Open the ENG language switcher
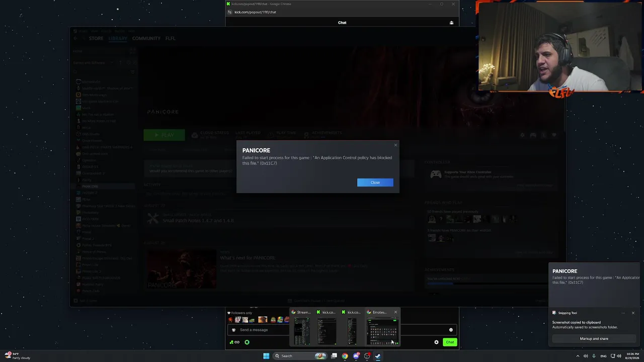644x362 pixels. [x=604, y=356]
